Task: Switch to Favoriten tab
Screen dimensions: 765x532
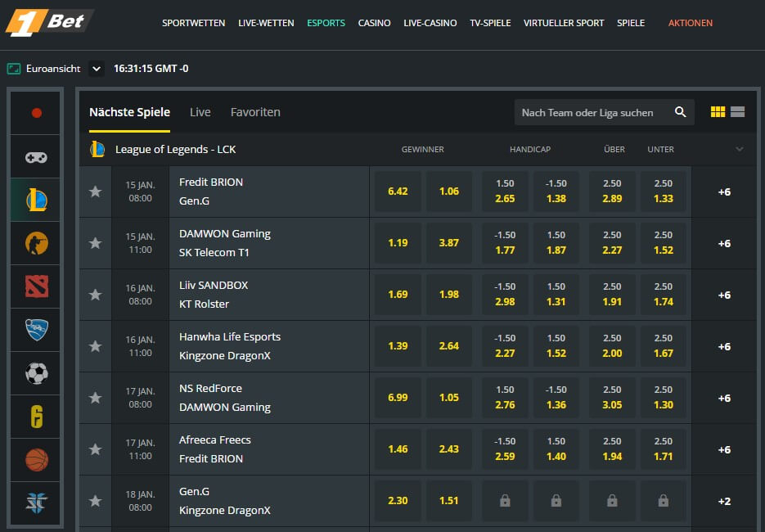Action: [255, 112]
